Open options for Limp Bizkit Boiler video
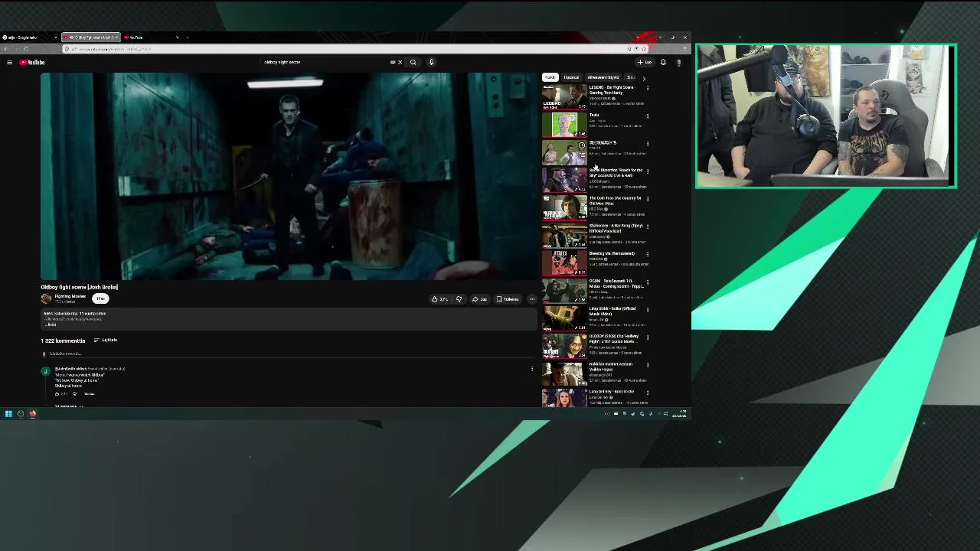The image size is (980, 551). pos(648,310)
